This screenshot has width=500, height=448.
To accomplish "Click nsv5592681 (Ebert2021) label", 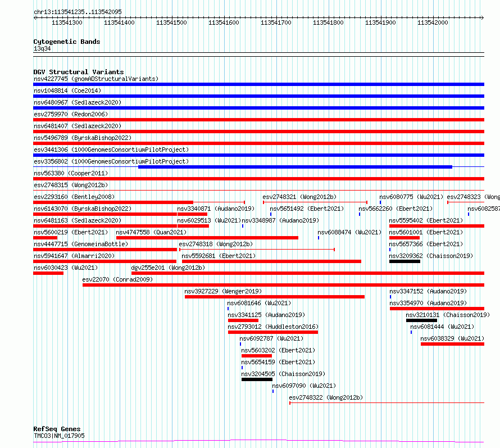I will (219, 256).
